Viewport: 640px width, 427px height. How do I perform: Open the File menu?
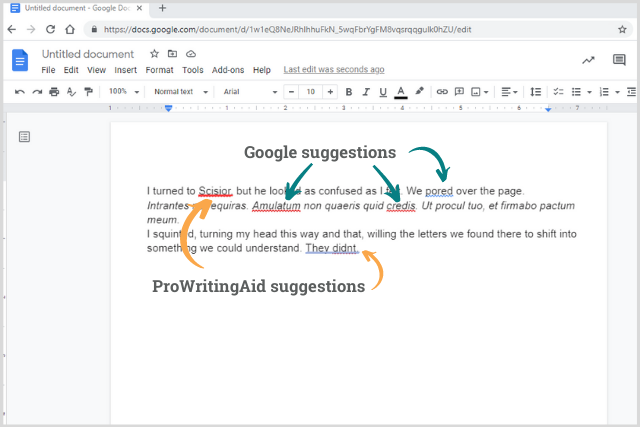(48, 70)
